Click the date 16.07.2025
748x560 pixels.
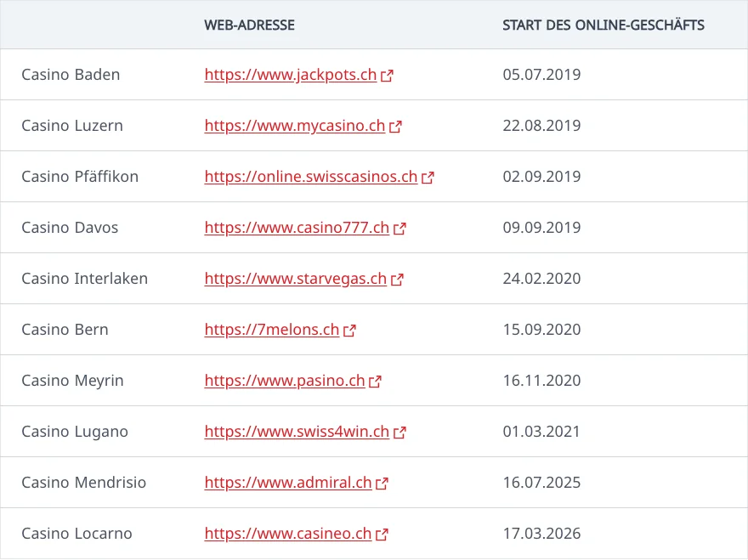click(x=542, y=484)
